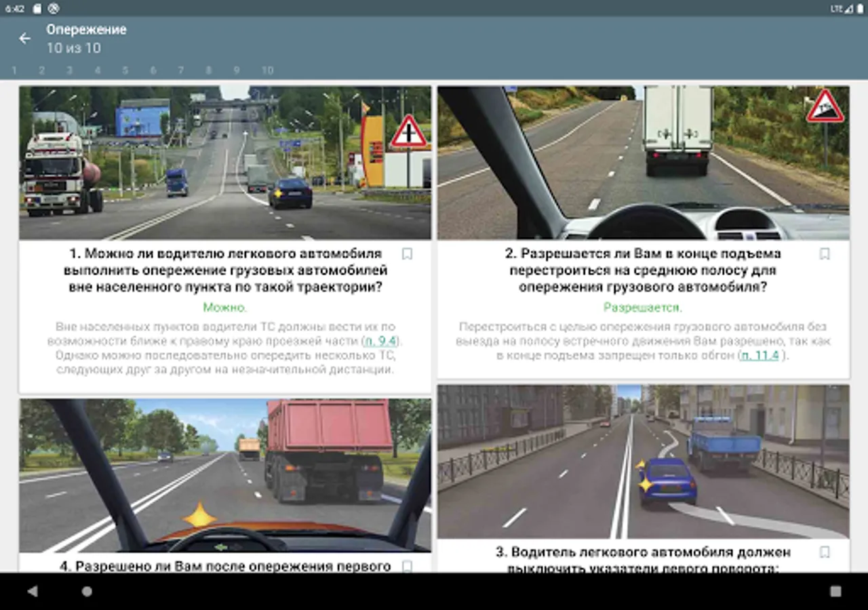Screen dimensions: 868x610
Task: Open rule link п. 9.4
Action: (381, 341)
